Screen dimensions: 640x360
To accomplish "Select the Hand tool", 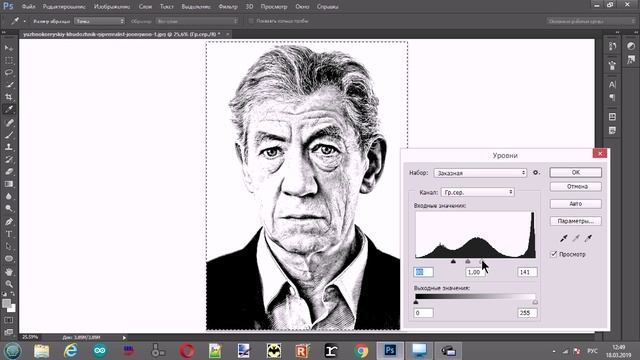I will coord(9,271).
